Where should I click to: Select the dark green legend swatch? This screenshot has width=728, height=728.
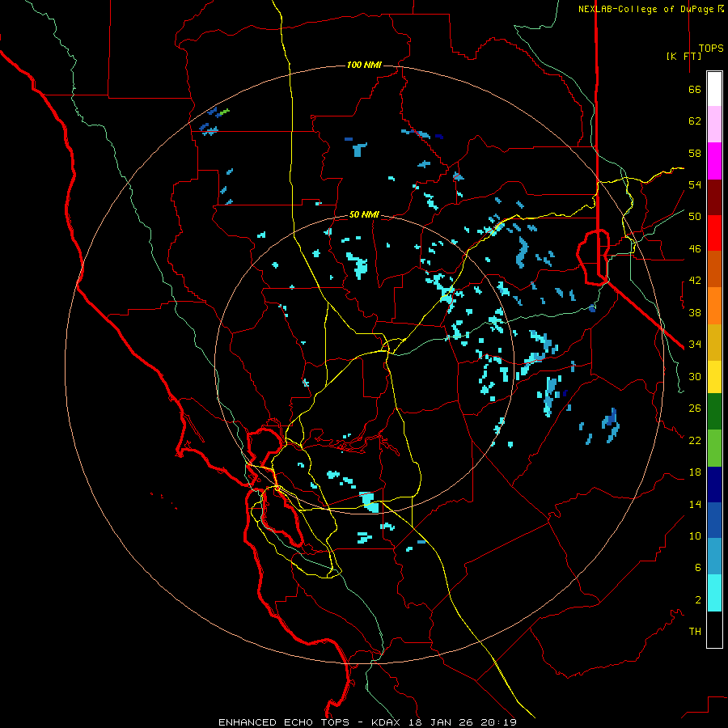[x=714, y=412]
